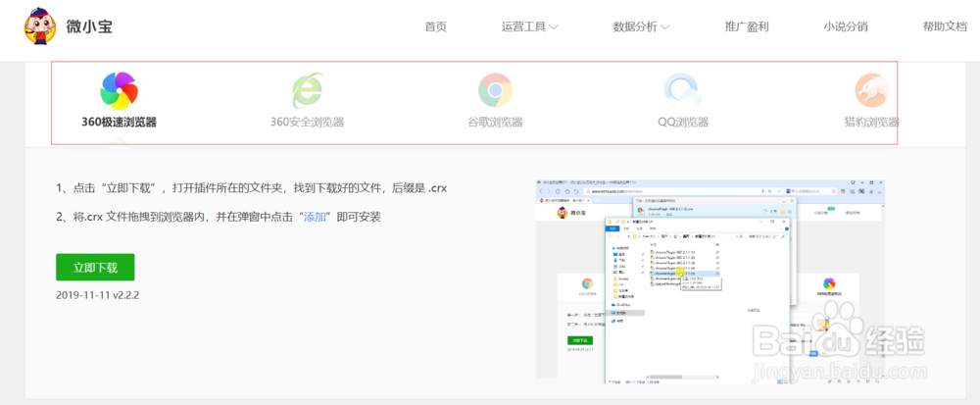
Task: Switch to the QQ浏览器 tab label
Action: point(683,122)
